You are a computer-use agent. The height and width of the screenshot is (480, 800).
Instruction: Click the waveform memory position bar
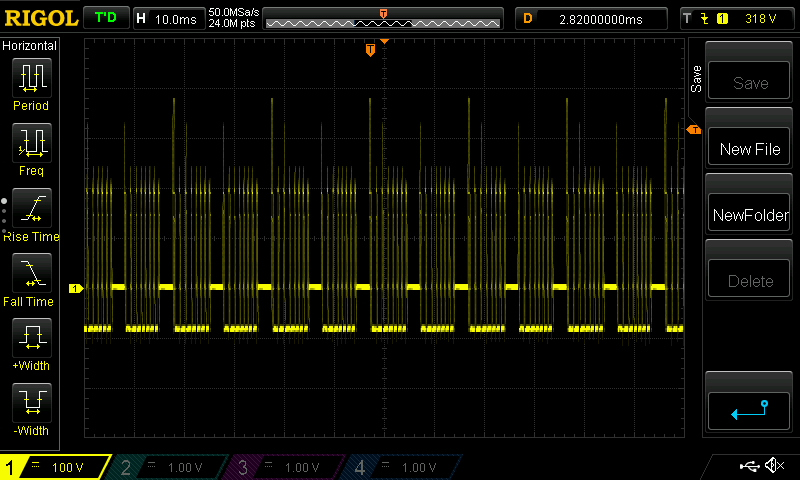384,21
